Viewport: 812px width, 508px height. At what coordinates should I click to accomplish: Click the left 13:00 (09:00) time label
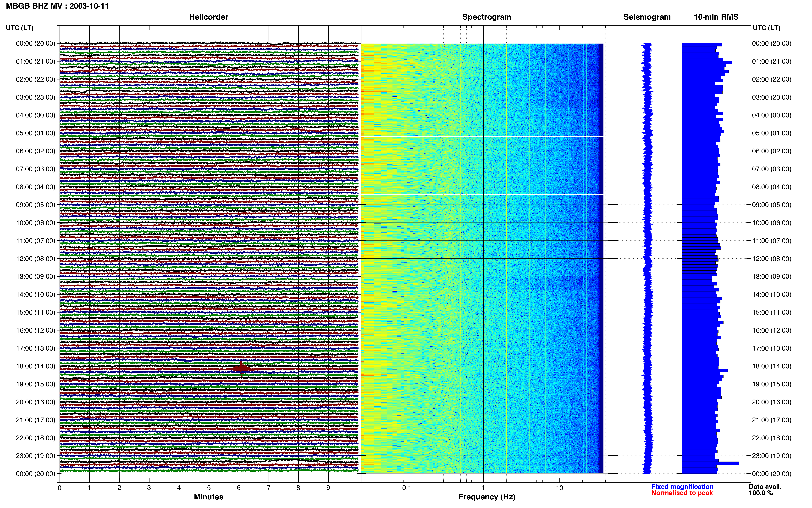tap(36, 277)
